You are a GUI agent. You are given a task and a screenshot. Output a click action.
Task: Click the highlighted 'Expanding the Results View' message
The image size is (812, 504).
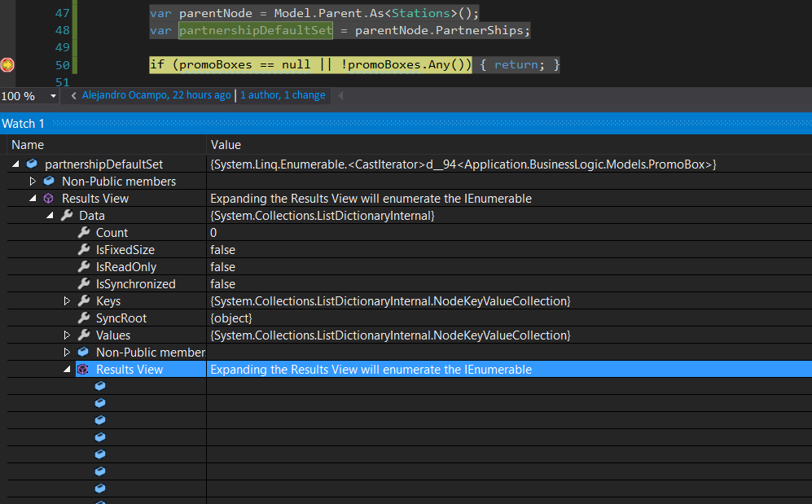click(371, 369)
